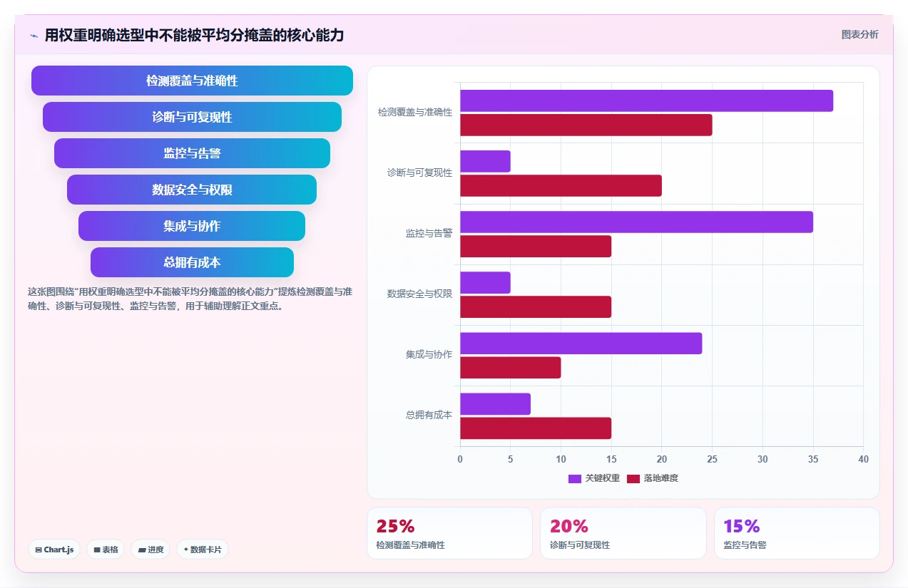Click the x-axis tick value 25
Screen dimensions: 908x588
pos(712,460)
